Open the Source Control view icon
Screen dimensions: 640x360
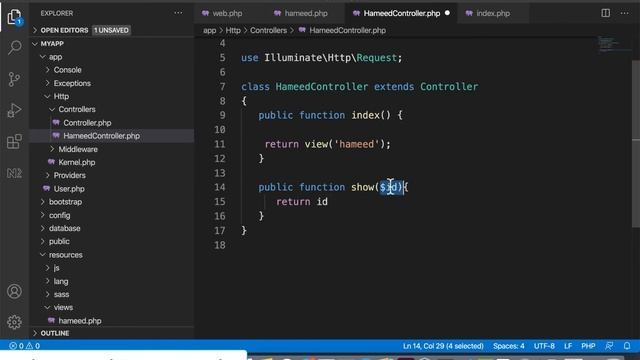tap(14, 79)
